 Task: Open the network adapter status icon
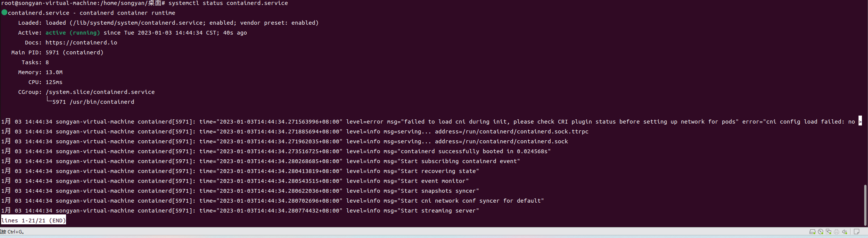pos(829,232)
